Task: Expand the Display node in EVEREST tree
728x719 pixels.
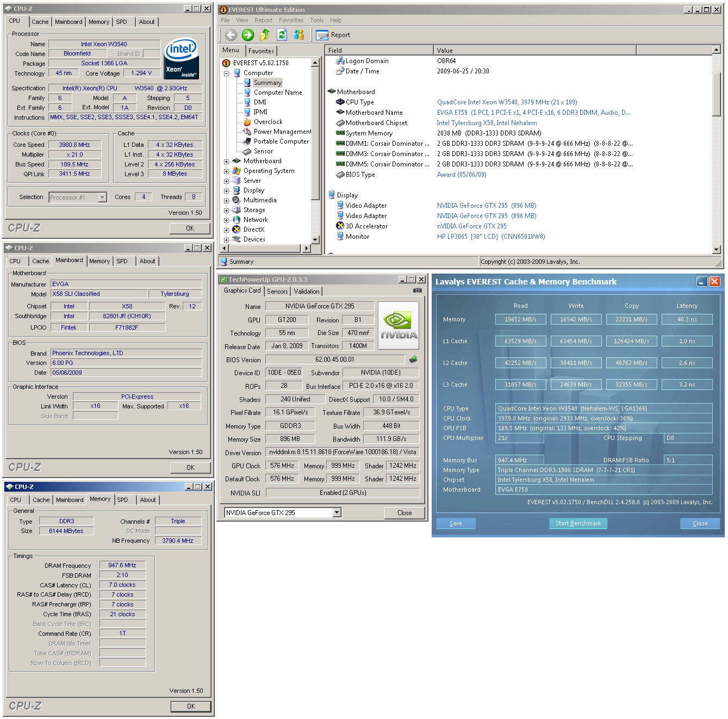Action: click(x=227, y=190)
